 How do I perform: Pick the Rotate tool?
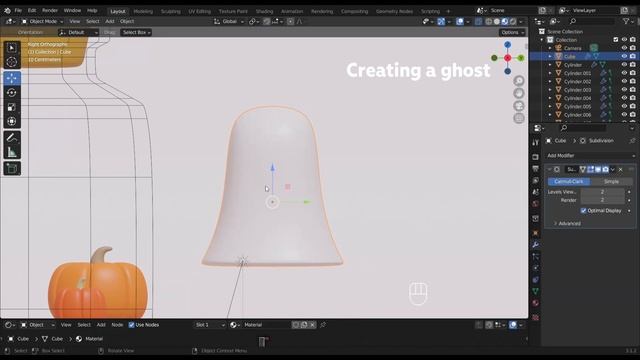11,93
